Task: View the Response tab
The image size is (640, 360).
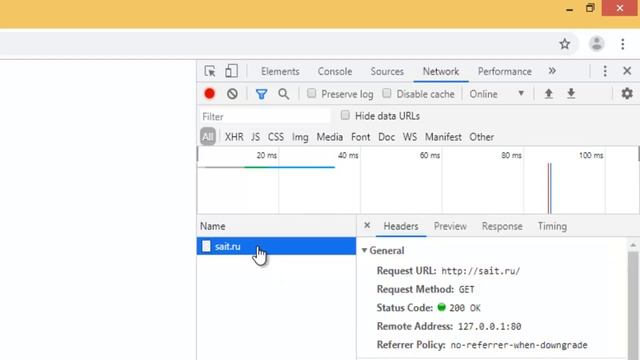Action: tap(502, 226)
